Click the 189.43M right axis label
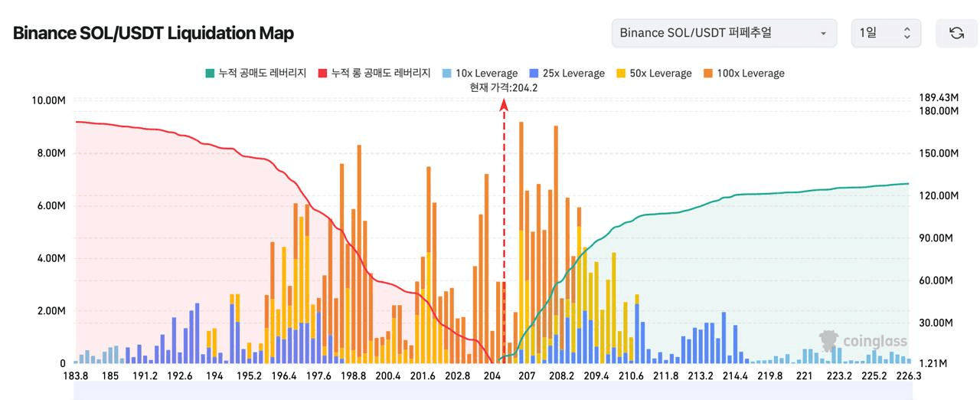Viewport: 980px width, 400px height. point(938,98)
